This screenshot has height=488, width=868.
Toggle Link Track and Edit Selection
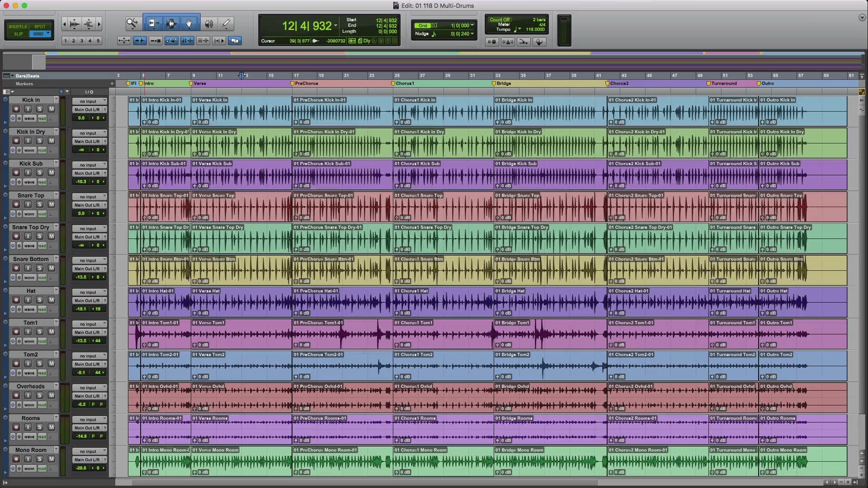click(203, 41)
